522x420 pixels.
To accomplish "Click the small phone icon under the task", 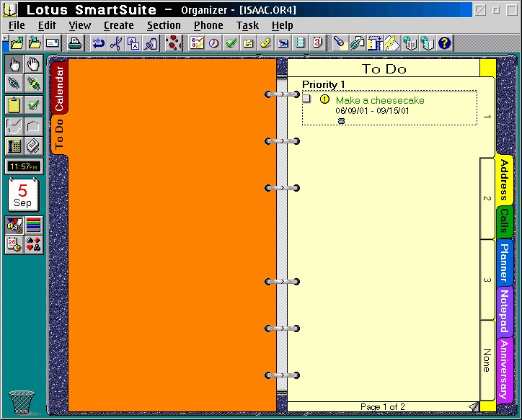I will click(x=341, y=121).
